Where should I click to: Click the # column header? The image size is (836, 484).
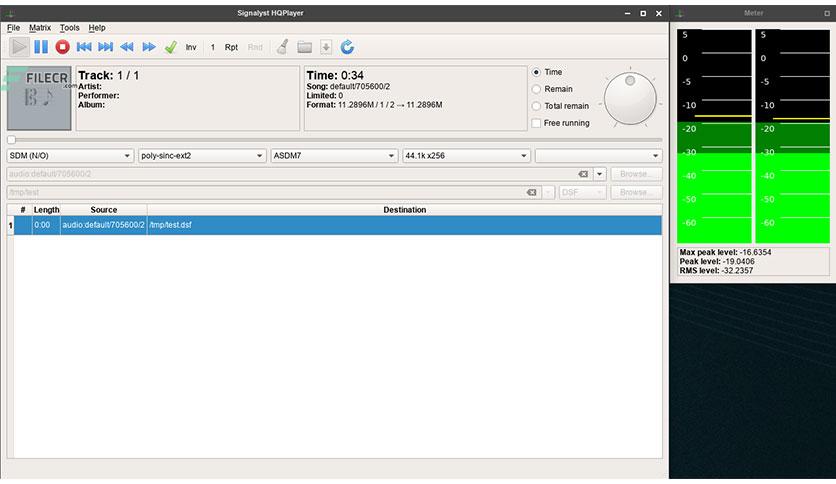tap(23, 210)
